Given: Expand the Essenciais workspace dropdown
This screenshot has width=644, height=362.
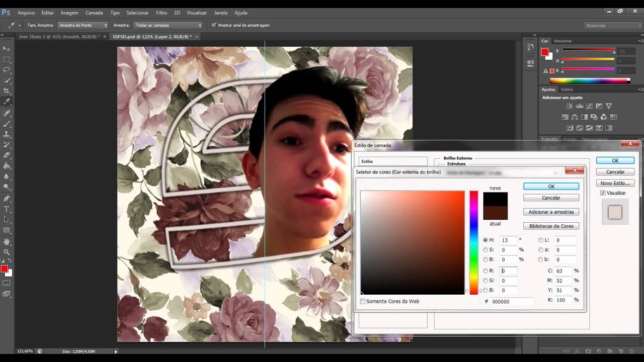Looking at the screenshot, I should point(613,26).
